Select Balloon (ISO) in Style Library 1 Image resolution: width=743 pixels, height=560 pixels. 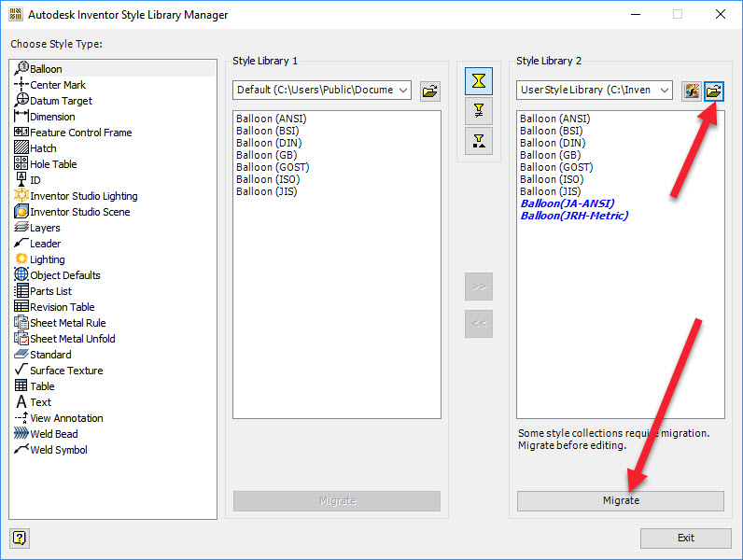268,179
